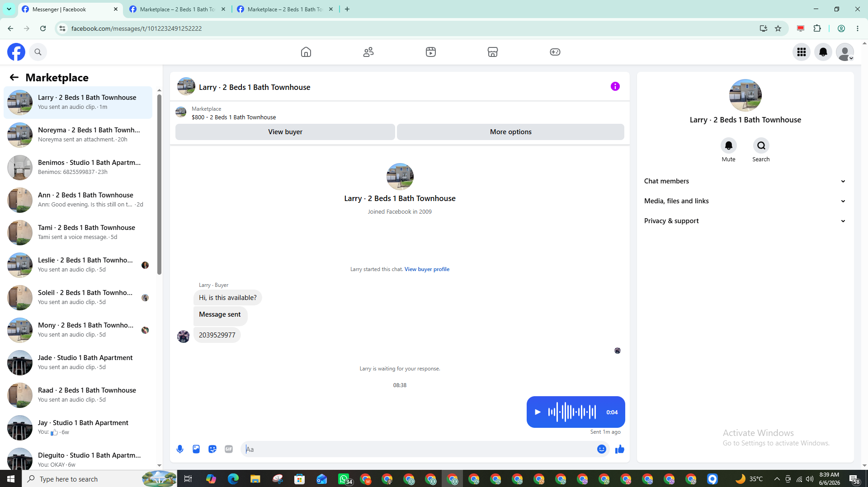Viewport: 868px width, 487px height.
Task: Click Larry's large profile picture in right panel
Action: pyautogui.click(x=745, y=95)
